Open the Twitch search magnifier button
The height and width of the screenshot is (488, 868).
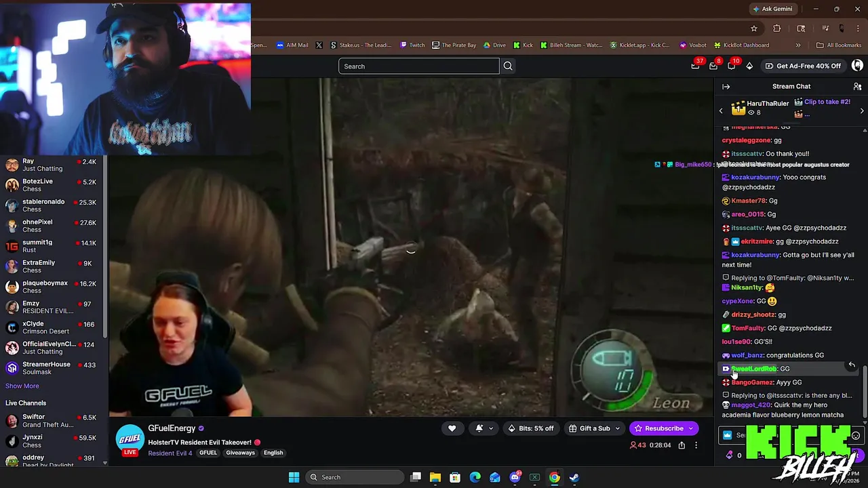508,66
